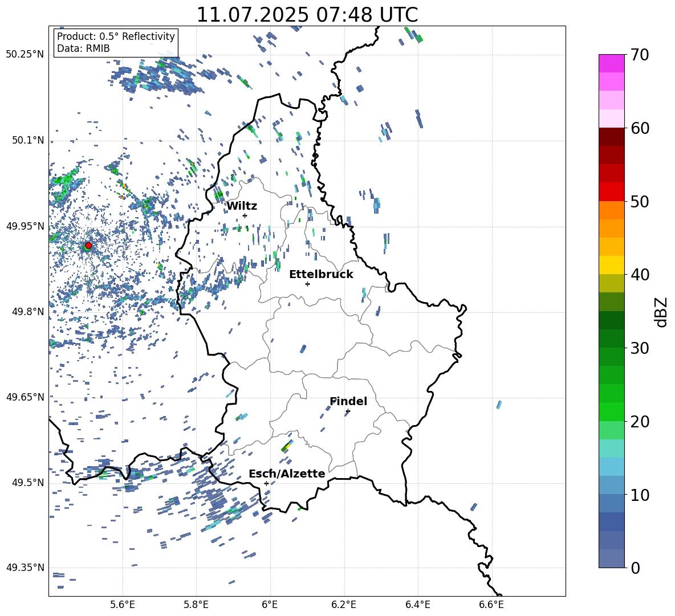Click the 6°E longitude label
This screenshot has width=675, height=616.
pyautogui.click(x=270, y=605)
